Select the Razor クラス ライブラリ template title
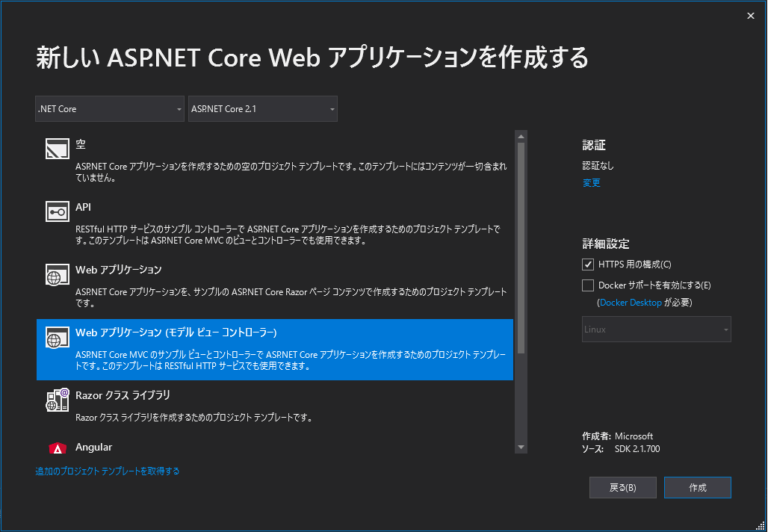The height and width of the screenshot is (532, 768). point(123,395)
